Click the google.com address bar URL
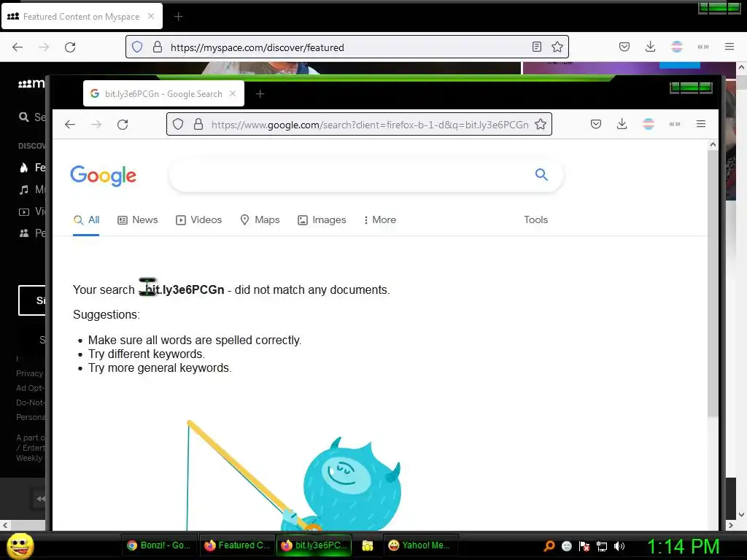Image resolution: width=747 pixels, height=560 pixels. point(370,125)
